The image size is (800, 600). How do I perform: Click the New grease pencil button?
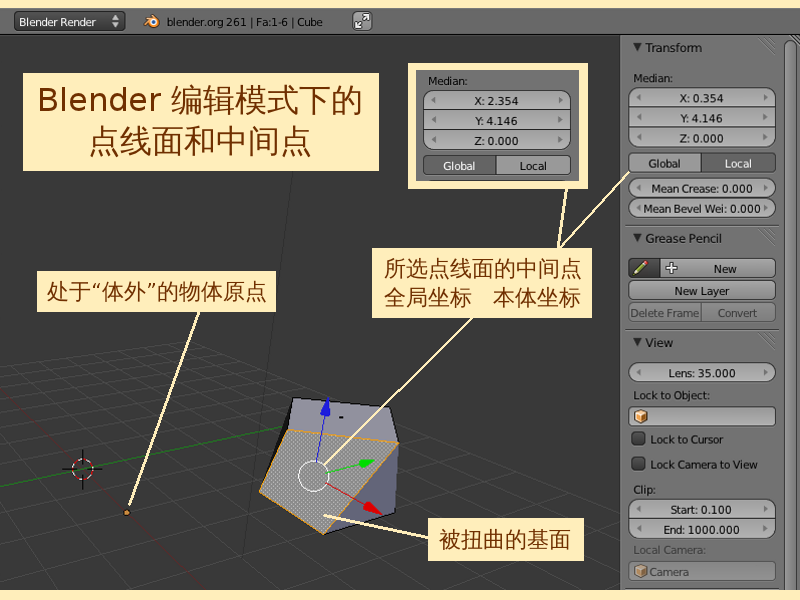tap(718, 268)
